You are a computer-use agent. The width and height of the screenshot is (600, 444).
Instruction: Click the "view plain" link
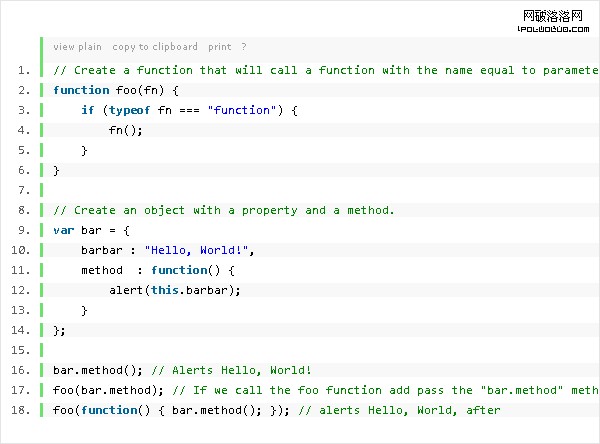77,47
